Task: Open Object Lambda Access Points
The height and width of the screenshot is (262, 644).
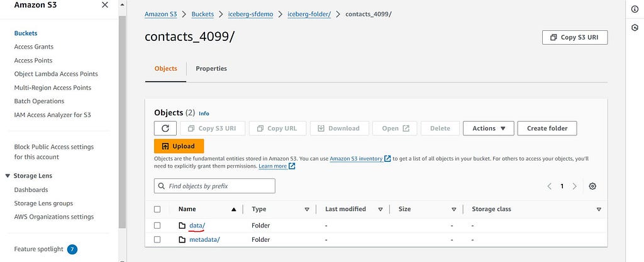Action: [x=56, y=74]
